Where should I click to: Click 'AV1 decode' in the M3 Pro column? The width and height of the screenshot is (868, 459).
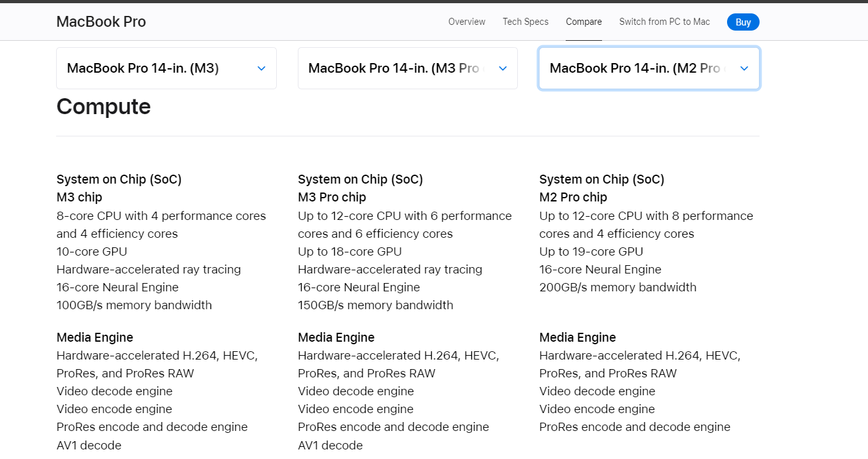(330, 444)
